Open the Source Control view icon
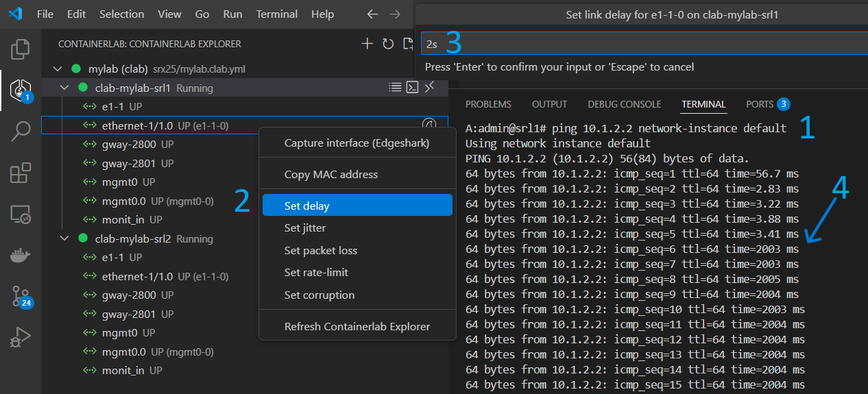868x394 pixels. tap(21, 297)
